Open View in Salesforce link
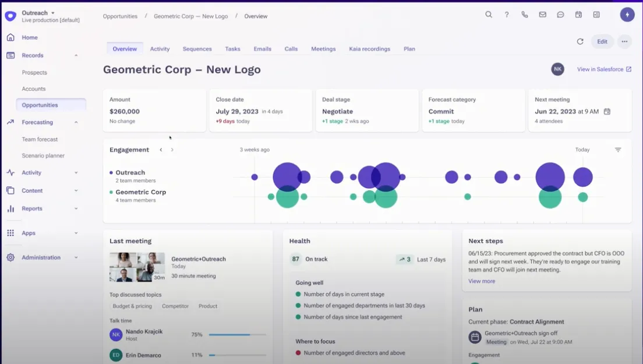Image resolution: width=643 pixels, height=364 pixels. click(604, 69)
